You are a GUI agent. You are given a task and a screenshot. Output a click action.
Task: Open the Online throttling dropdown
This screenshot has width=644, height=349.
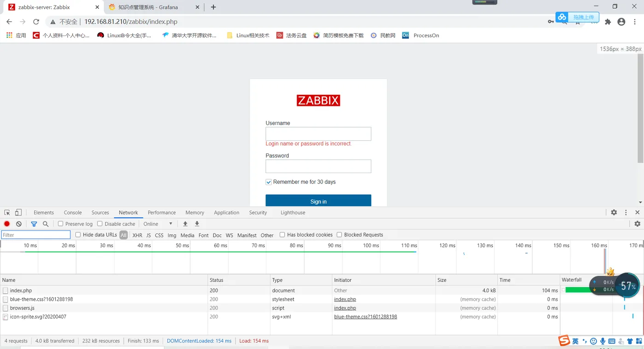[x=158, y=224]
